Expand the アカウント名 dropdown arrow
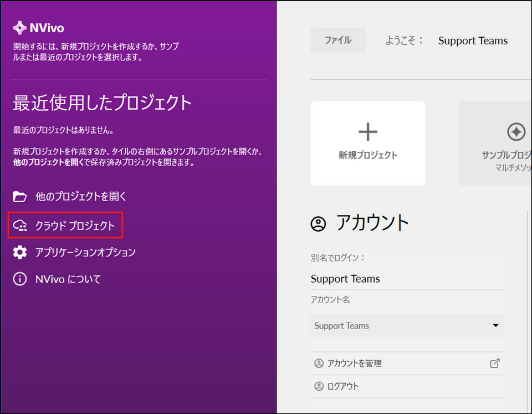 point(495,325)
